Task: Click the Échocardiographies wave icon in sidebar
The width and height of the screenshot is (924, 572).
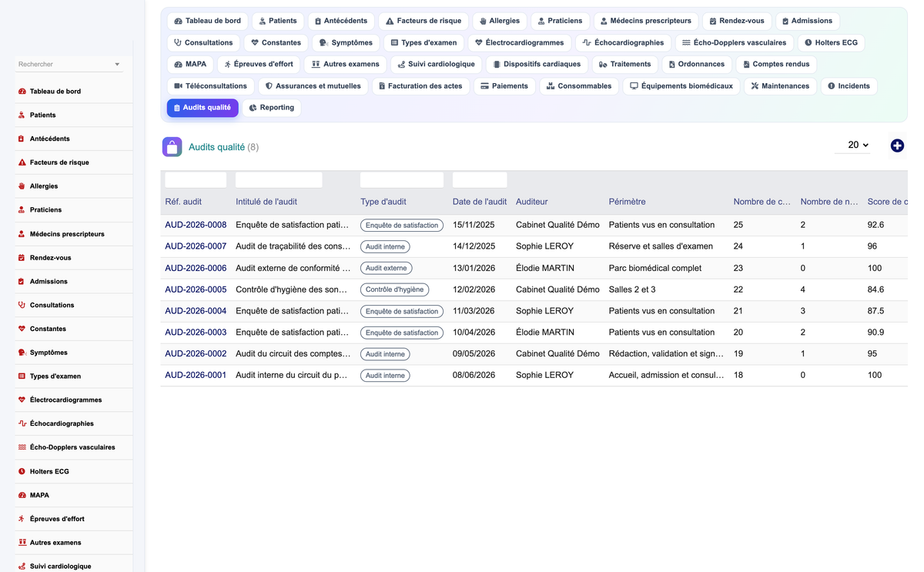Action: [x=22, y=424]
